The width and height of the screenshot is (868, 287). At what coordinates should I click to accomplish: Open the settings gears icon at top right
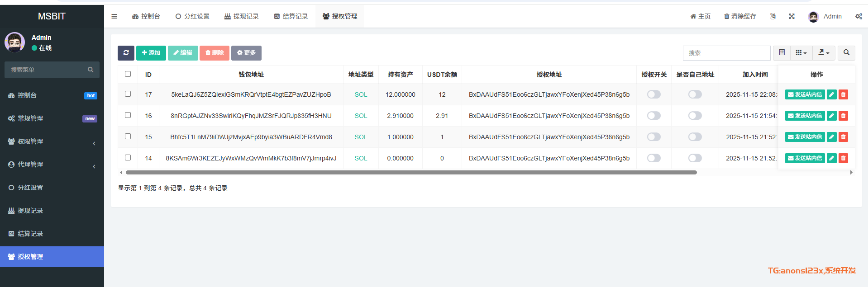(858, 16)
